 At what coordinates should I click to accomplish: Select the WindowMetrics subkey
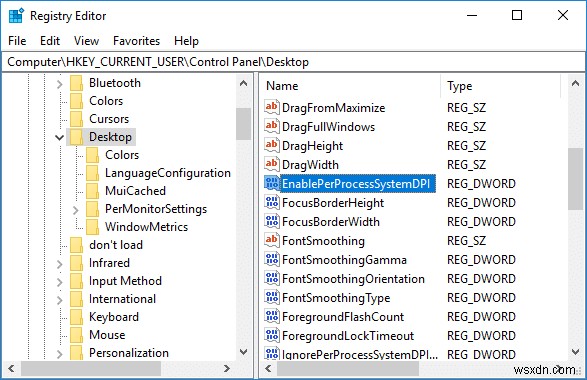coord(146,227)
